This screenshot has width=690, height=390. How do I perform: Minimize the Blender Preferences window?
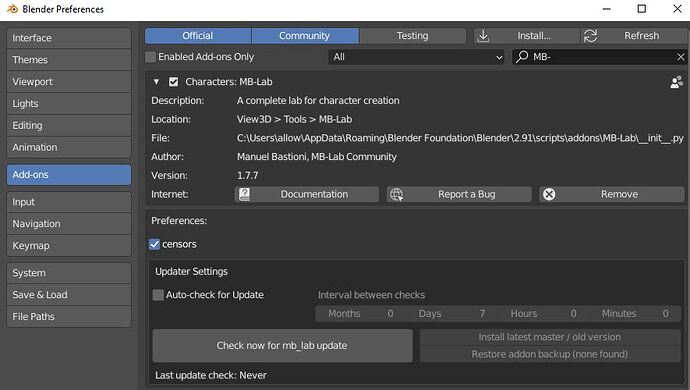point(606,9)
